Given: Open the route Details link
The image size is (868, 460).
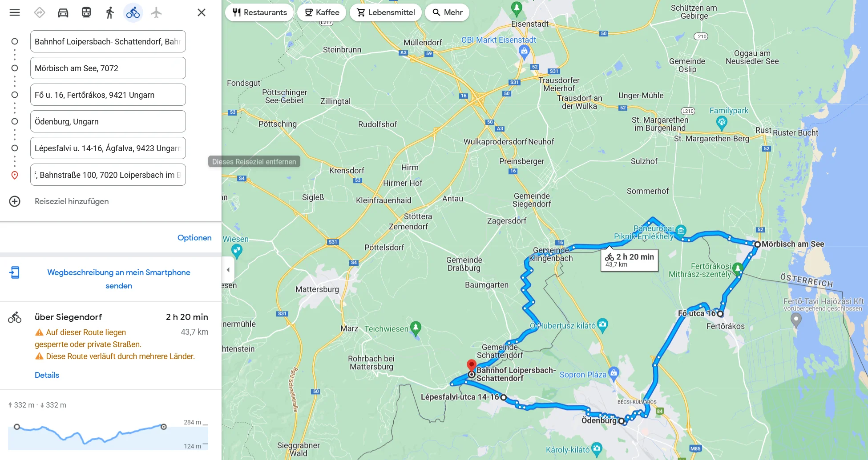Looking at the screenshot, I should click(x=47, y=375).
